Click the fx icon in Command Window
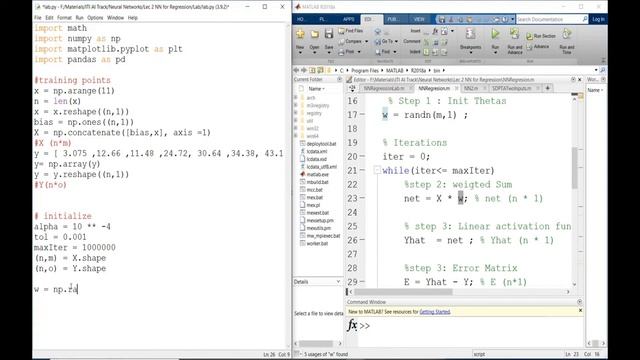The width and height of the screenshot is (640, 360). click(352, 325)
